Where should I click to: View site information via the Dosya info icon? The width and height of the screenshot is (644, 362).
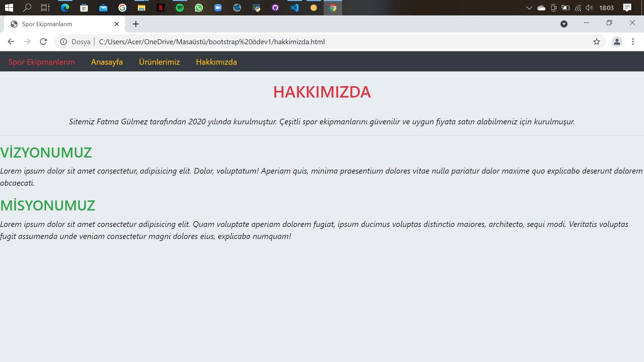click(63, 42)
